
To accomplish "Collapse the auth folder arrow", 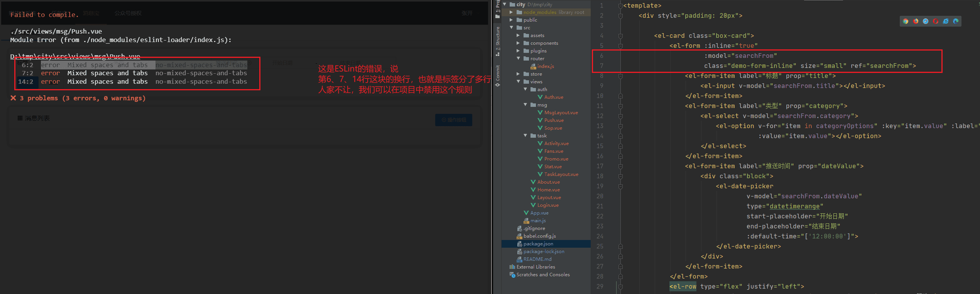I will tap(525, 90).
